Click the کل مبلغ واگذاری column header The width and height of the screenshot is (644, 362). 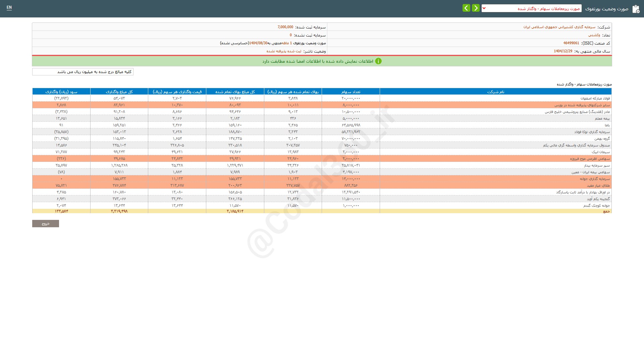point(119,92)
